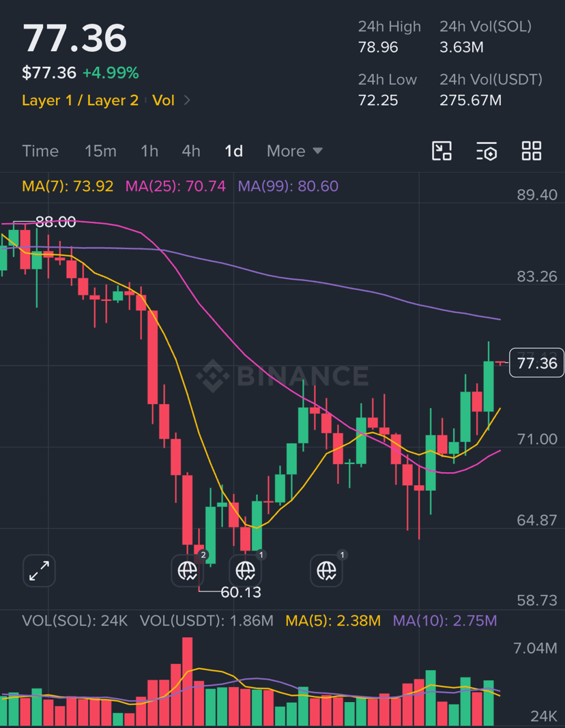Click the 58.73 price axis label
565x728 pixels.
[537, 601]
